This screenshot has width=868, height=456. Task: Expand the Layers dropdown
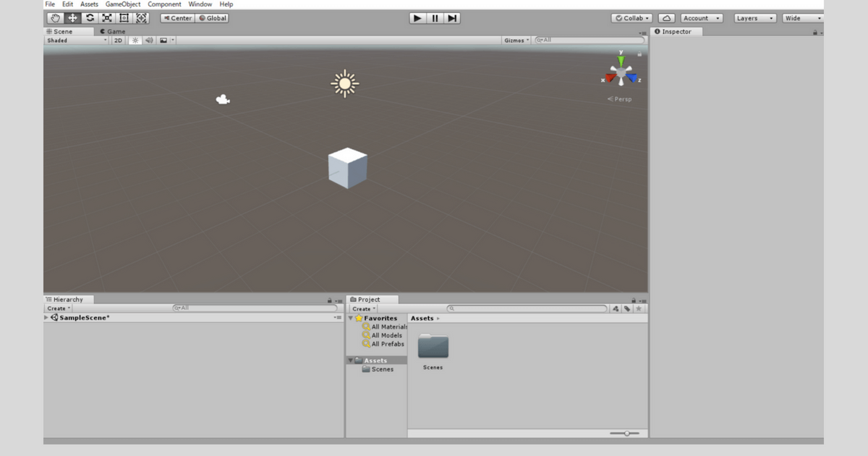(754, 17)
